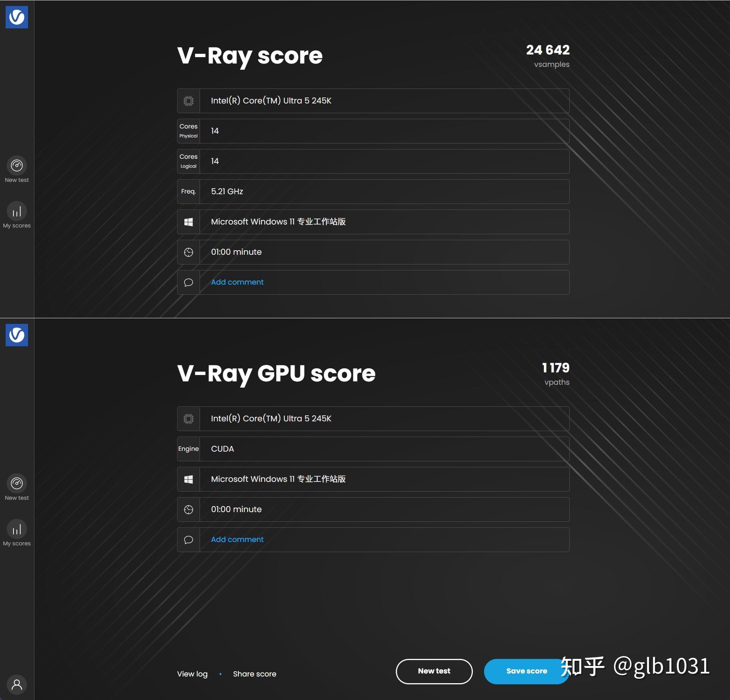The width and height of the screenshot is (730, 700).
Task: Click the comment icon in GPU result
Action: pyautogui.click(x=188, y=539)
